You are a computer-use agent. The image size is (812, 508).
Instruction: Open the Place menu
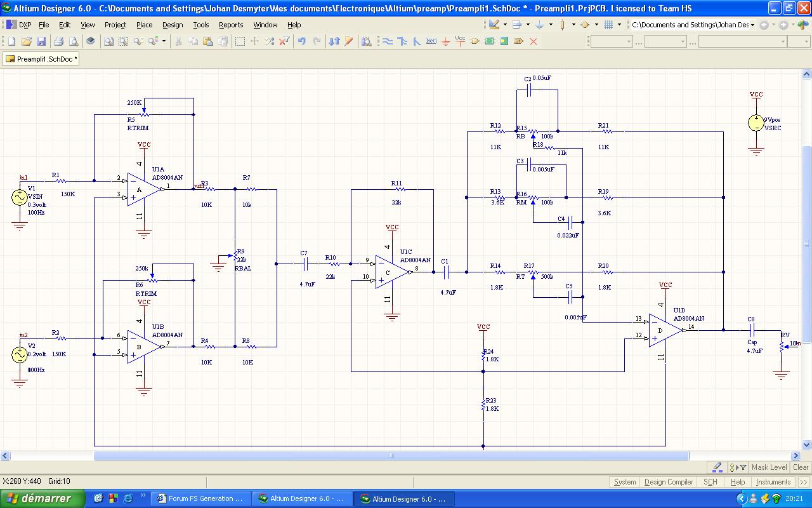pyautogui.click(x=145, y=25)
